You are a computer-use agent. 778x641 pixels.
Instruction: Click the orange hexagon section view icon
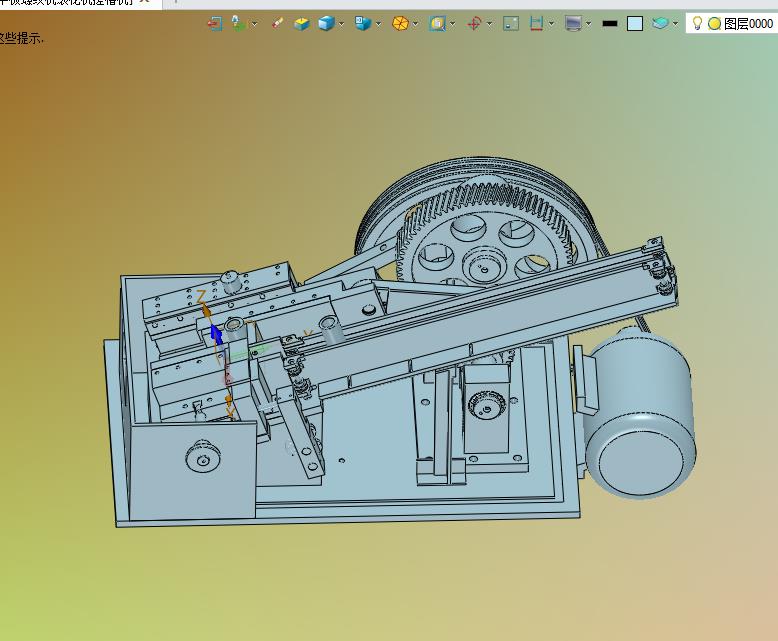(x=400, y=23)
